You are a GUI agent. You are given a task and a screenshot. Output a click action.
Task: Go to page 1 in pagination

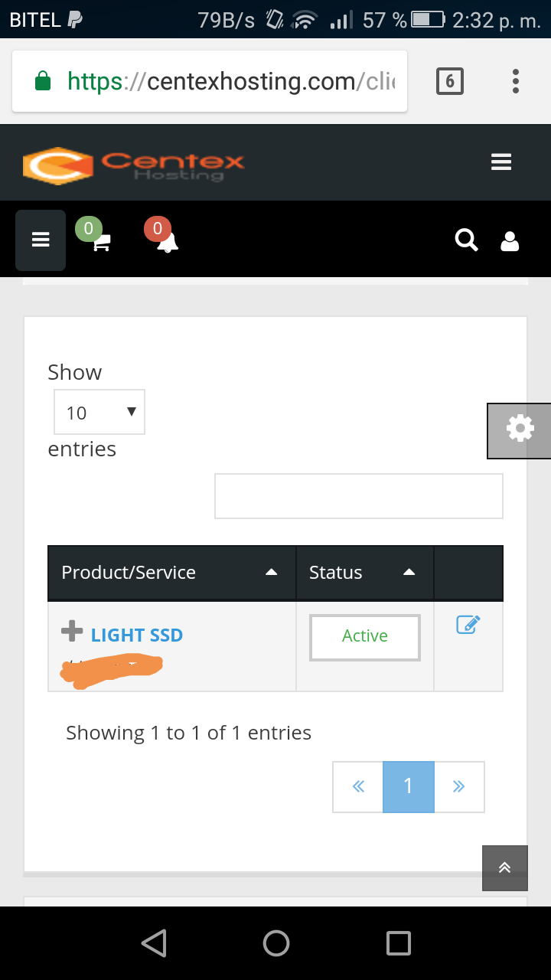coord(408,786)
